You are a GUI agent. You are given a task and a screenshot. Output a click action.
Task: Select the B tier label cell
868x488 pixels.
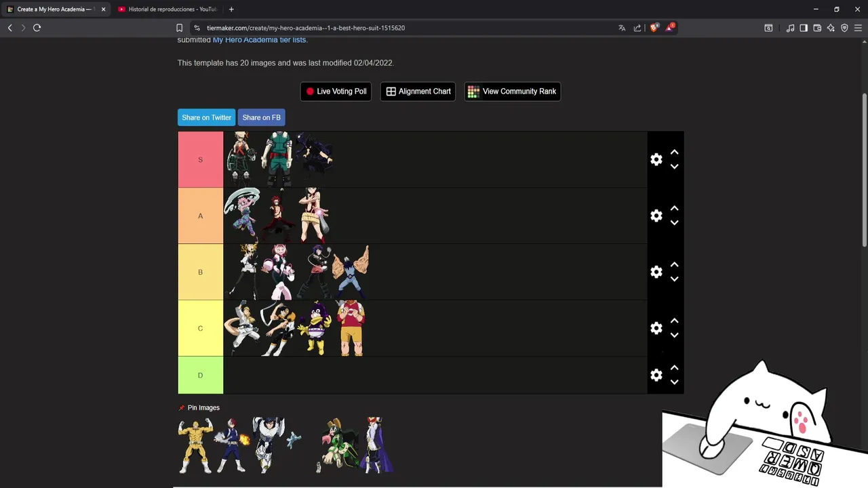(x=200, y=272)
